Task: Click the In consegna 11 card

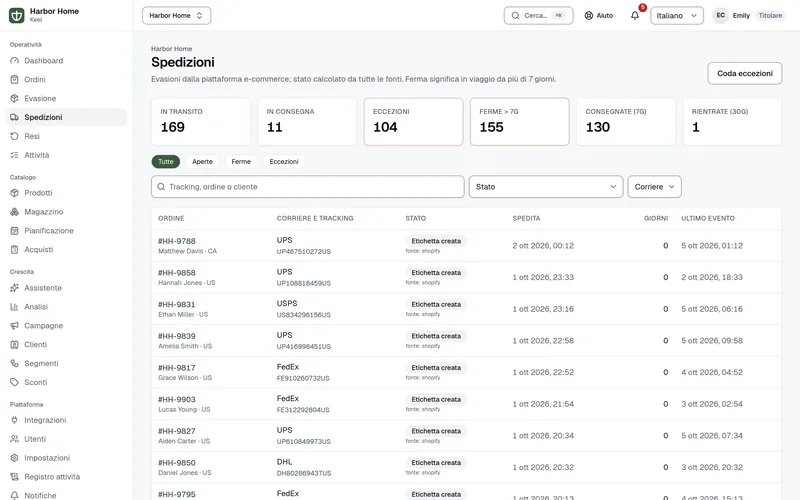Action: click(x=307, y=122)
